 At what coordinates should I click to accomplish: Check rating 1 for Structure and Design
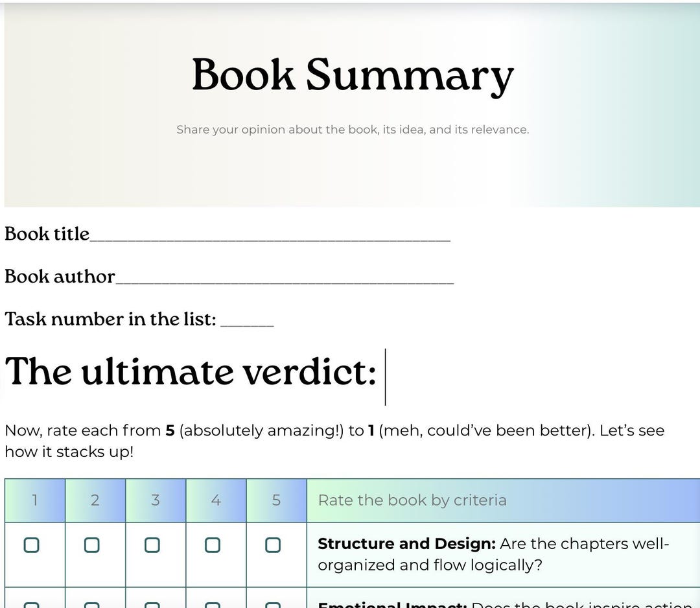(x=32, y=546)
